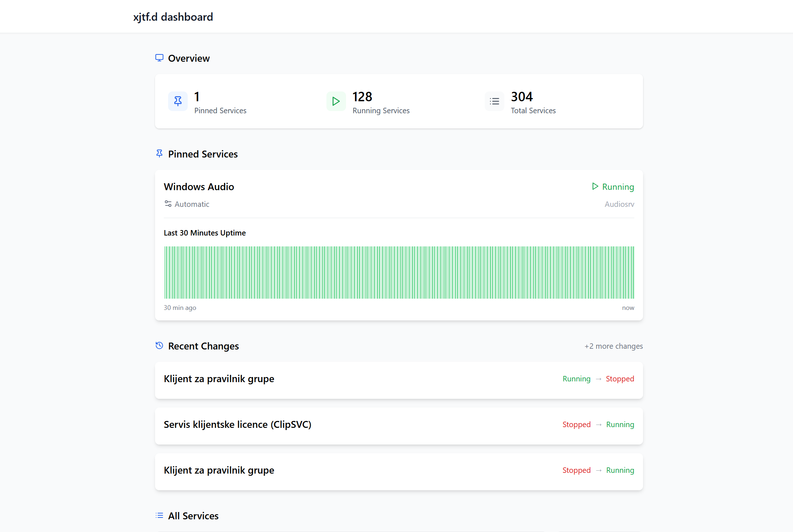
Task: Click the Overview section heading
Action: (x=189, y=58)
